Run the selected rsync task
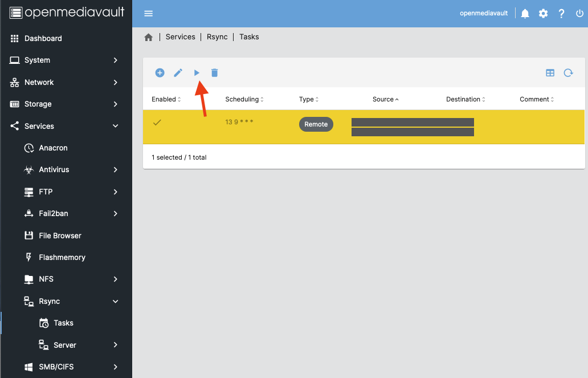Screen dimensions: 588x378 click(x=197, y=73)
